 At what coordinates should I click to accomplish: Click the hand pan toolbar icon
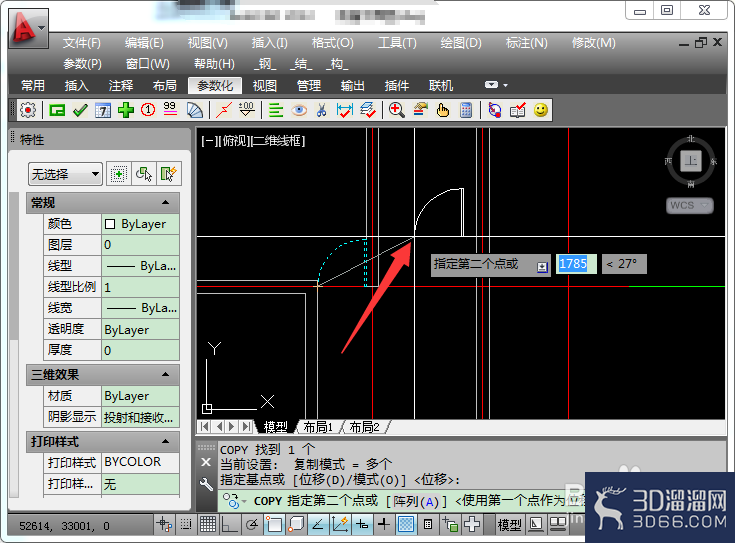coord(442,111)
